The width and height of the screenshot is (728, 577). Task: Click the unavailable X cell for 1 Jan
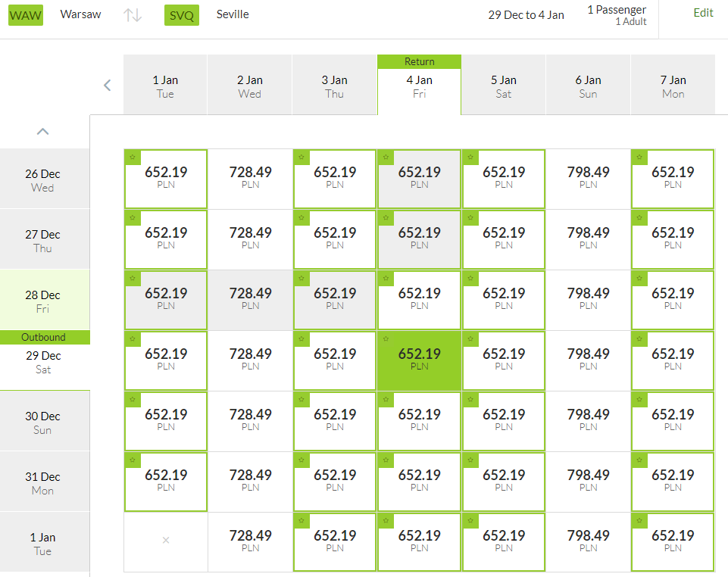pyautogui.click(x=166, y=541)
